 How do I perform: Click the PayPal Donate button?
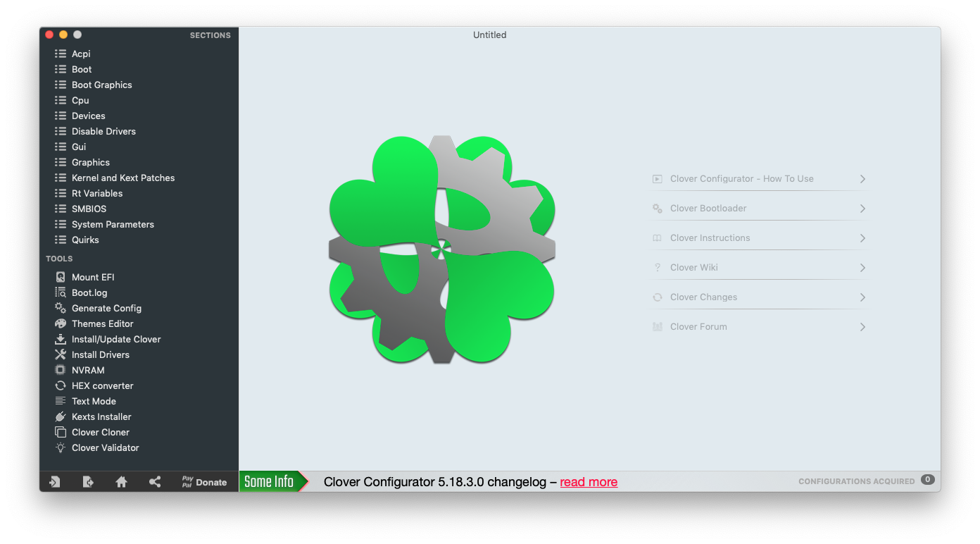204,482
